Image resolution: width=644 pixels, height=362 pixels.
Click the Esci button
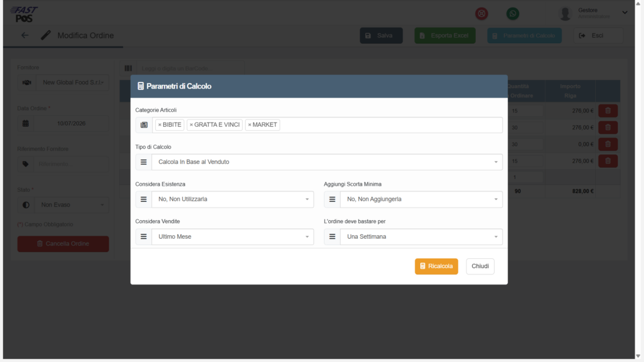click(598, 36)
